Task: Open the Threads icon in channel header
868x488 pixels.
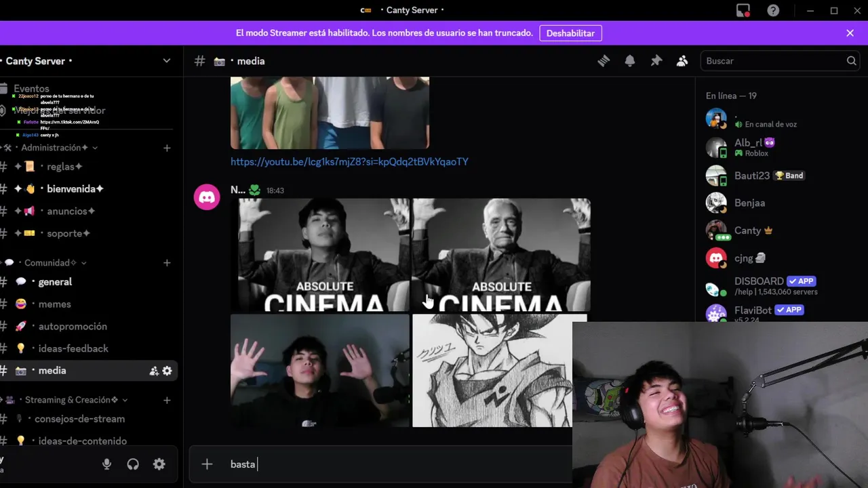Action: [x=604, y=61]
